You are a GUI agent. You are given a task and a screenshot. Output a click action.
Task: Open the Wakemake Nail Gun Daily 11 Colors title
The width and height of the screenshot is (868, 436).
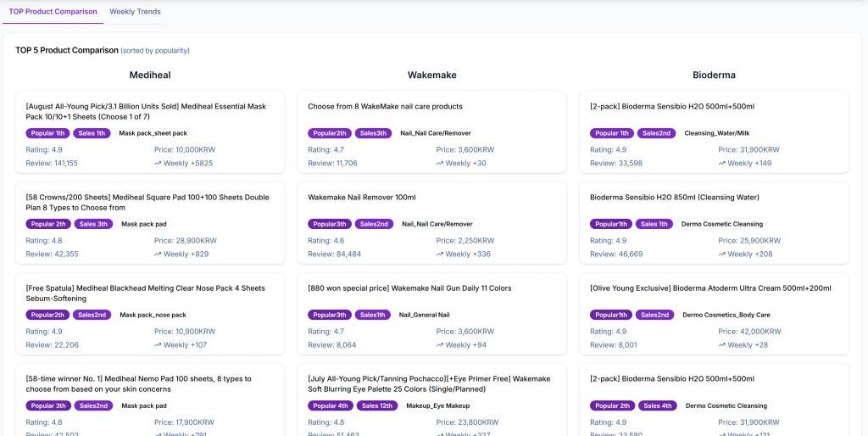point(409,288)
